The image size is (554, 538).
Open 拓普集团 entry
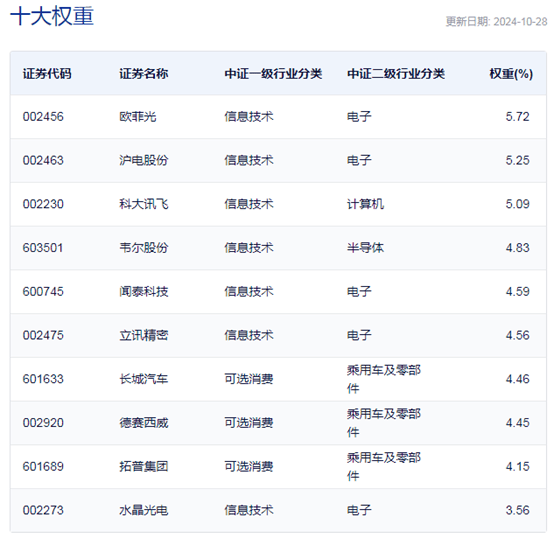tap(143, 467)
